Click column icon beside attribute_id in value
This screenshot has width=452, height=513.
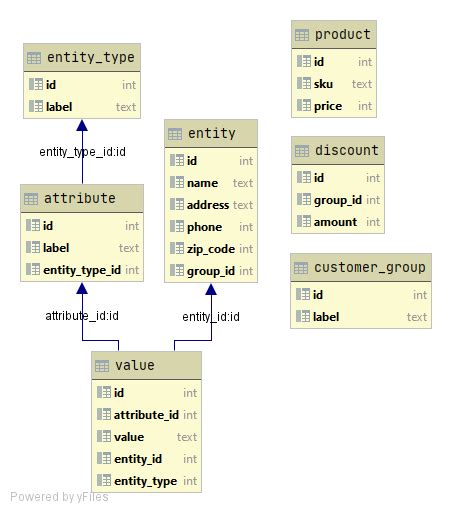[x=104, y=414]
